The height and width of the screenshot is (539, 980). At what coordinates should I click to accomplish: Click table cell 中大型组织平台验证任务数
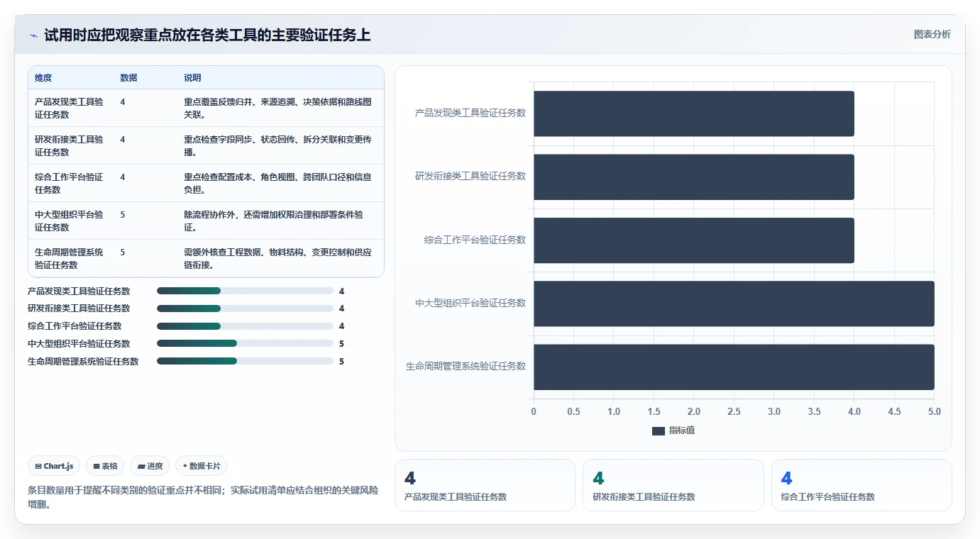tap(70, 221)
